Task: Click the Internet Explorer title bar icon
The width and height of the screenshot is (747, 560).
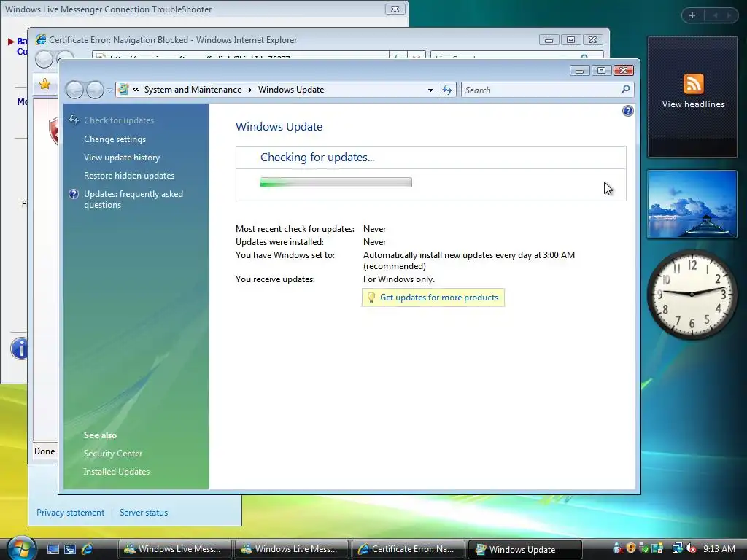Action: 41,39
